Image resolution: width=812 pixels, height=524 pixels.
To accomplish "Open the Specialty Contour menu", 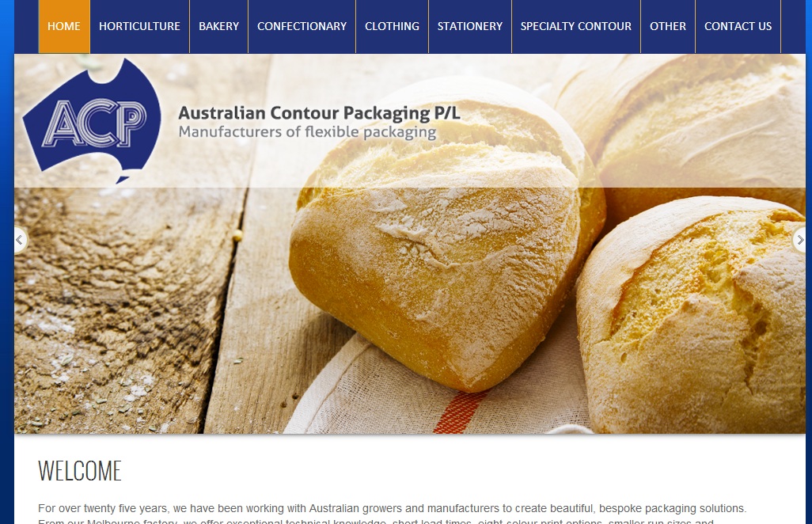I will [x=576, y=26].
